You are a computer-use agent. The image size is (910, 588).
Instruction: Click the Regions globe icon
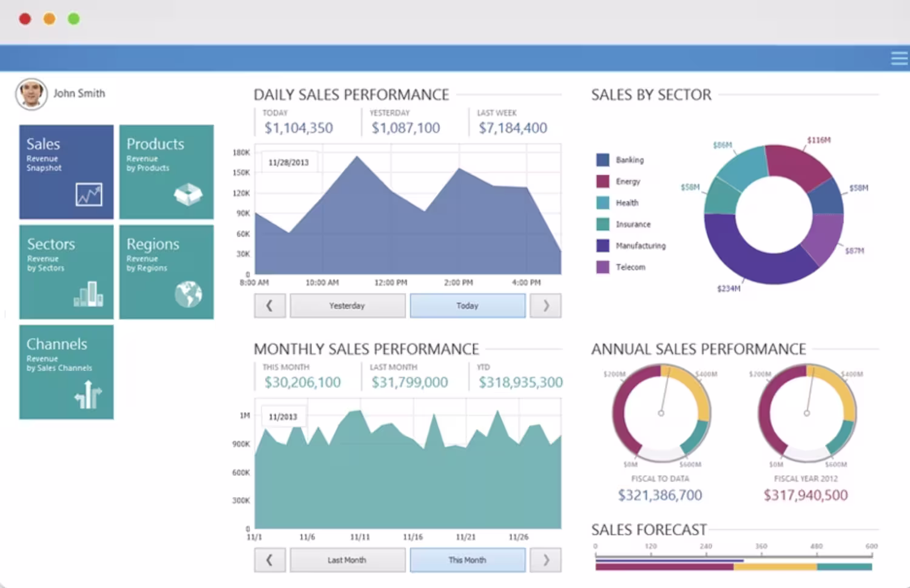188,294
